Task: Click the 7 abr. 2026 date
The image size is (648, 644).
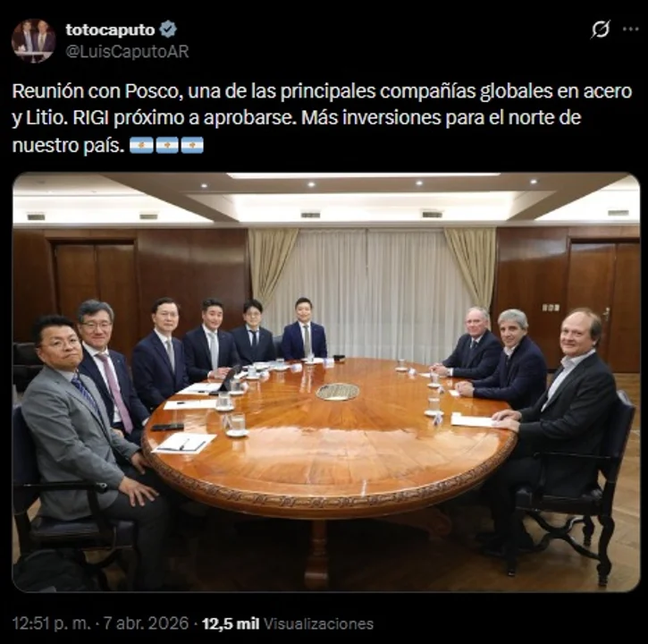Action: pos(146,623)
